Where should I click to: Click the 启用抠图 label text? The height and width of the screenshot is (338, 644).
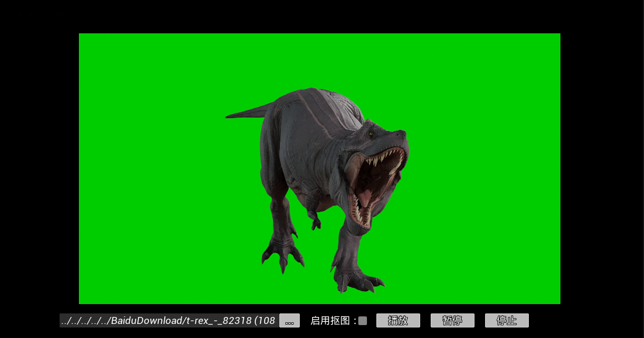330,320
